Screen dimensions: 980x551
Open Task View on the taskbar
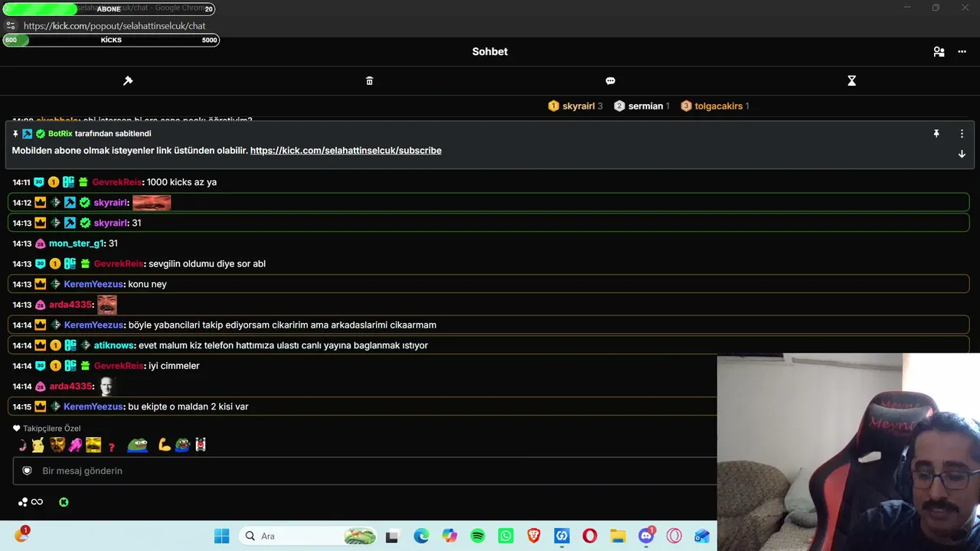click(x=392, y=536)
